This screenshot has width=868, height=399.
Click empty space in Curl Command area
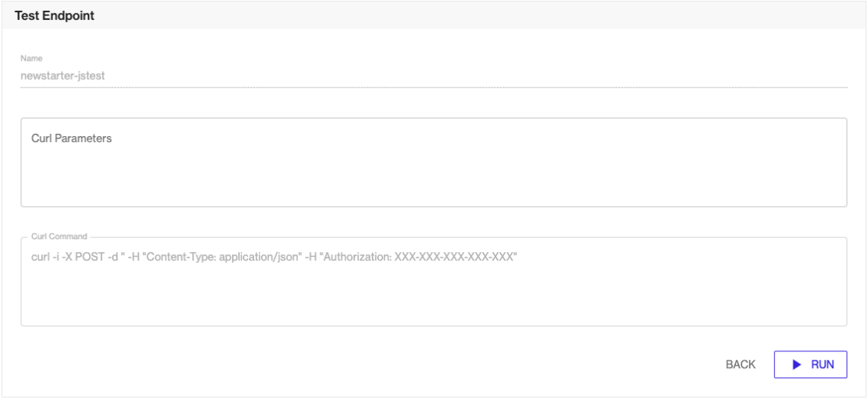(434, 297)
